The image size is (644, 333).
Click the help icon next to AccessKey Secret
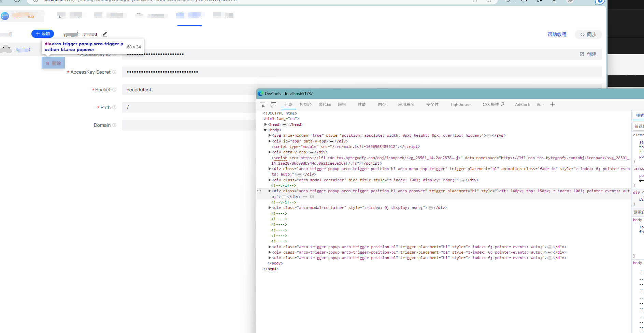[x=114, y=72]
